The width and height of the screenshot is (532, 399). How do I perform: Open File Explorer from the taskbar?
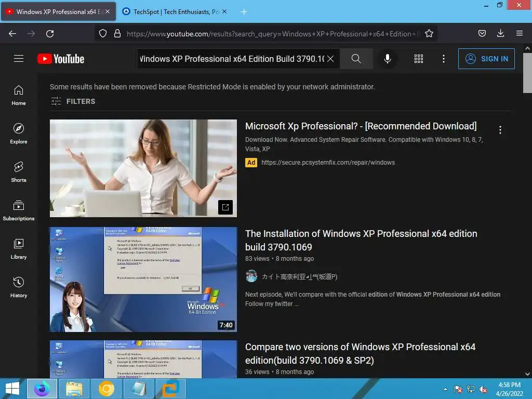[74, 389]
